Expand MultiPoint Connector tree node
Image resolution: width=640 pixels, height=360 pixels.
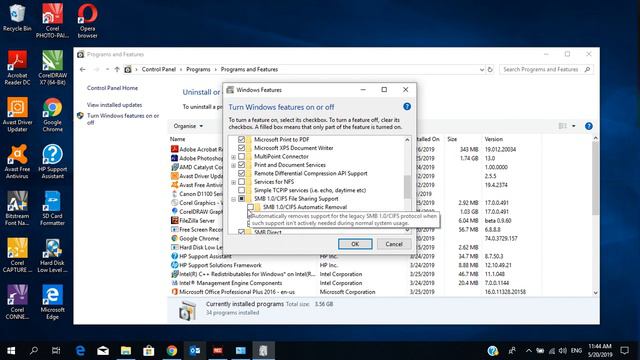click(x=233, y=157)
